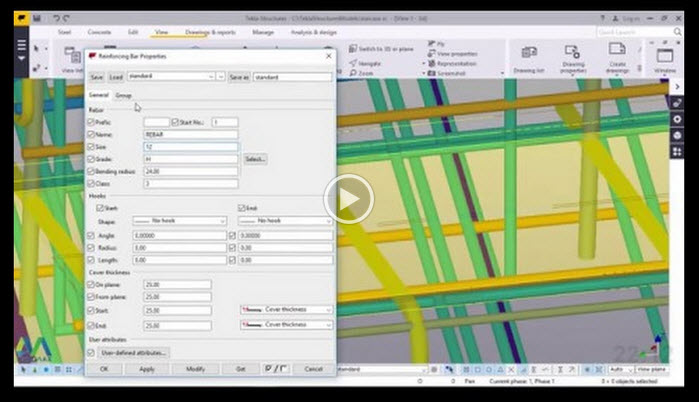Open the grid side pane icon
The image size is (699, 402).
677,151
